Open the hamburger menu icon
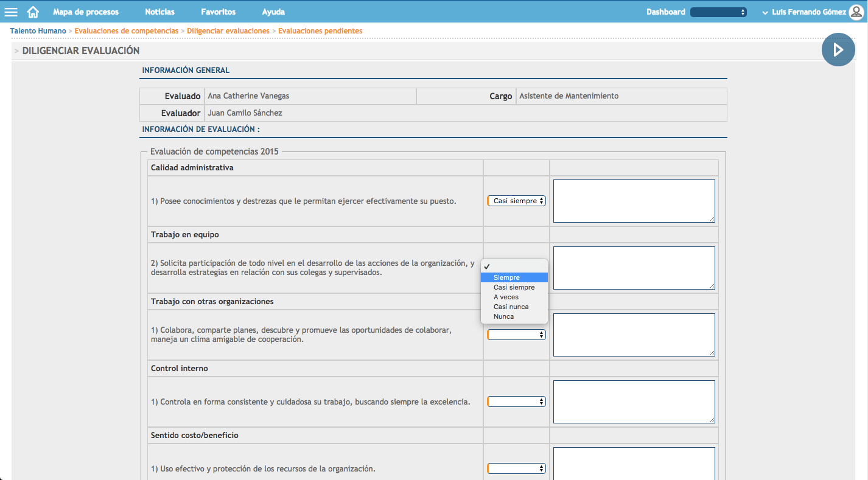Image resolution: width=868 pixels, height=480 pixels. 11,12
